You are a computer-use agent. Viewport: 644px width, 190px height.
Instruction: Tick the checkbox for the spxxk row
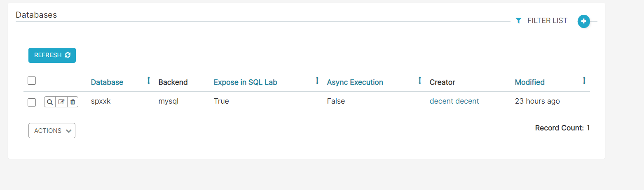[32, 102]
